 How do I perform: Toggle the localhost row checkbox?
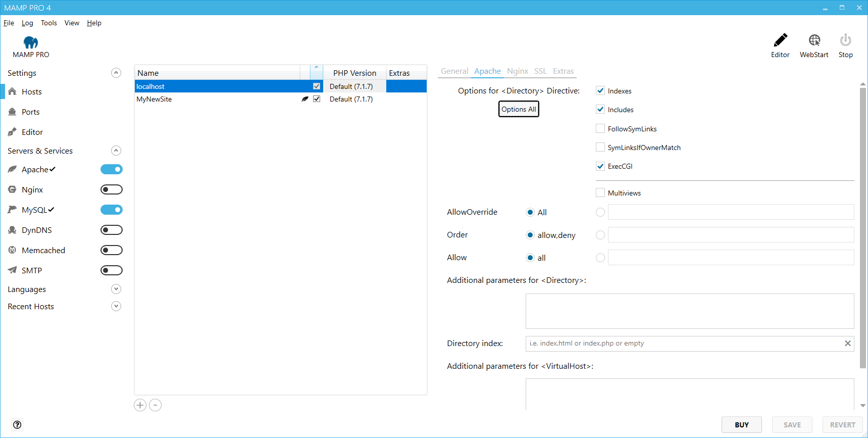click(x=317, y=86)
